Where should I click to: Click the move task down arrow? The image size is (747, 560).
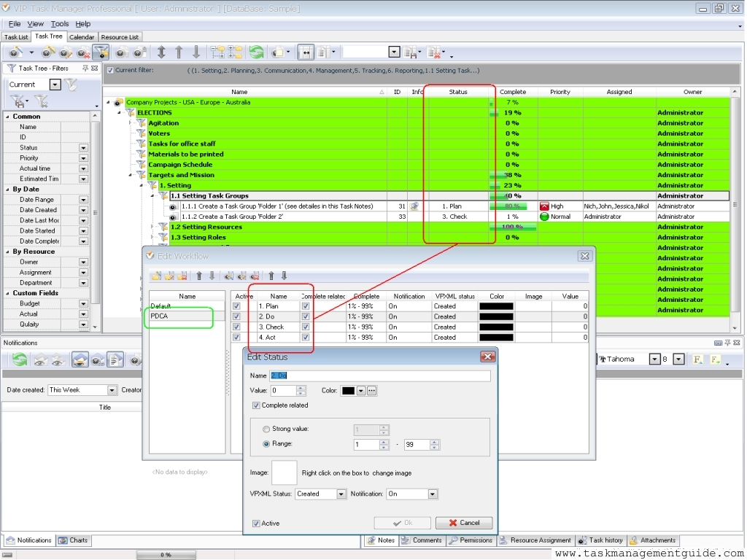pos(196,52)
